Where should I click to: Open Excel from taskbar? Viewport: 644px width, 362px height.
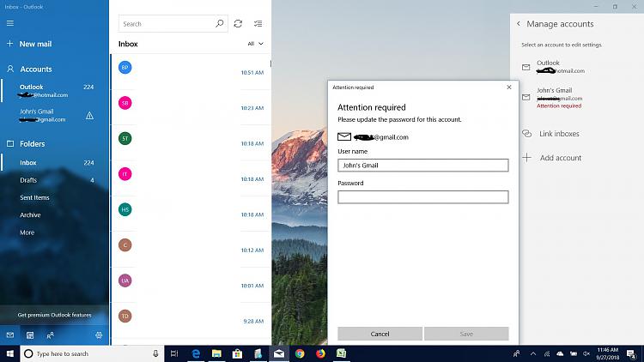[x=341, y=353]
